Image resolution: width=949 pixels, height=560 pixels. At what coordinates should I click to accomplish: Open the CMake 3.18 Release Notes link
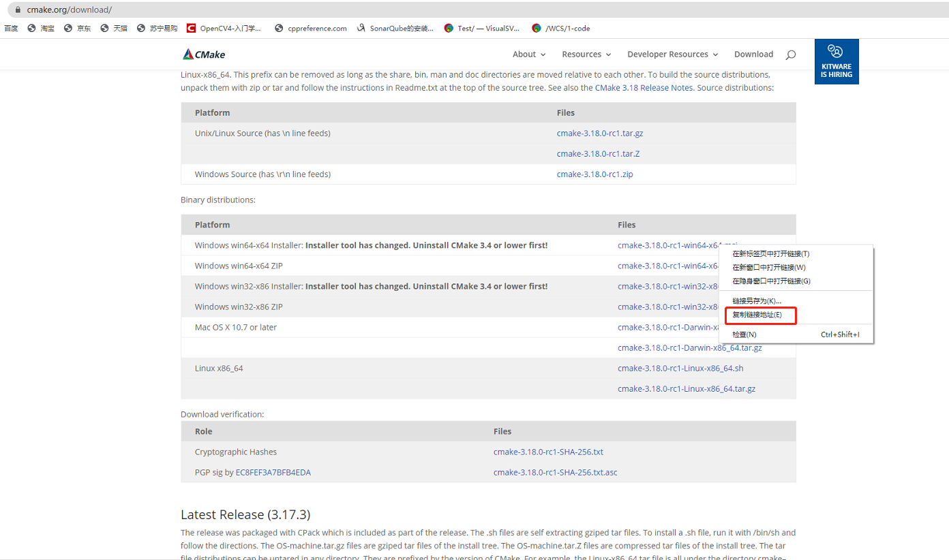click(x=644, y=88)
